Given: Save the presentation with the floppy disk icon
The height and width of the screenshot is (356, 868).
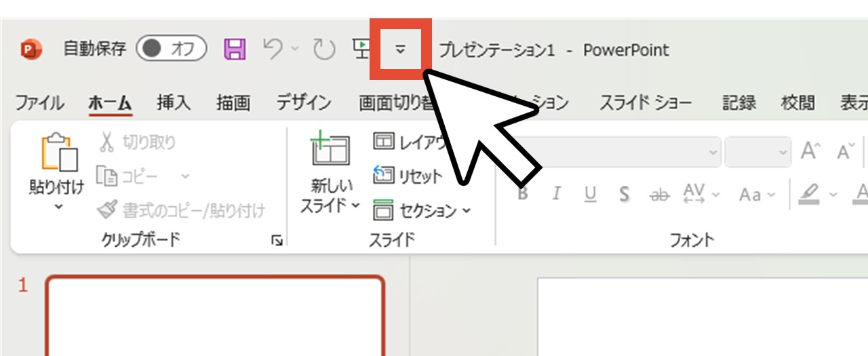Looking at the screenshot, I should pos(235,49).
